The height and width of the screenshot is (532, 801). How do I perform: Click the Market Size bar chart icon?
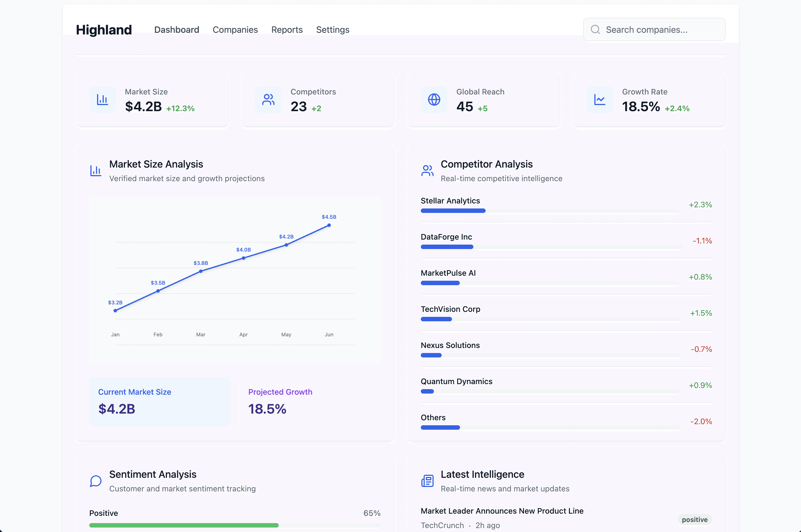(102, 100)
